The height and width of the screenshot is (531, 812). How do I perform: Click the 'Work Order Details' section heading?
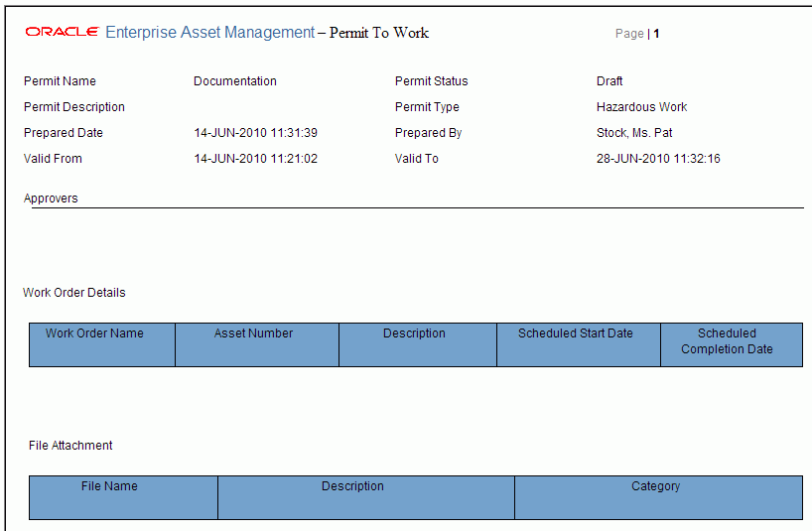tap(74, 293)
